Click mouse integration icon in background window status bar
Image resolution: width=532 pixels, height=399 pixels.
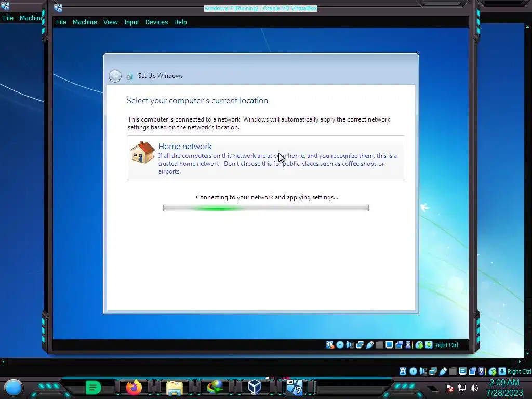tap(493, 371)
